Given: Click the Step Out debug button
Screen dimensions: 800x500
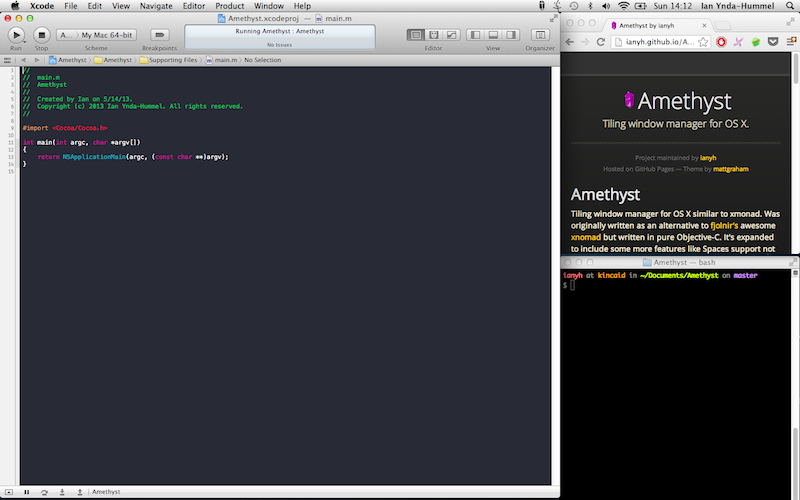Looking at the screenshot, I should [80, 492].
